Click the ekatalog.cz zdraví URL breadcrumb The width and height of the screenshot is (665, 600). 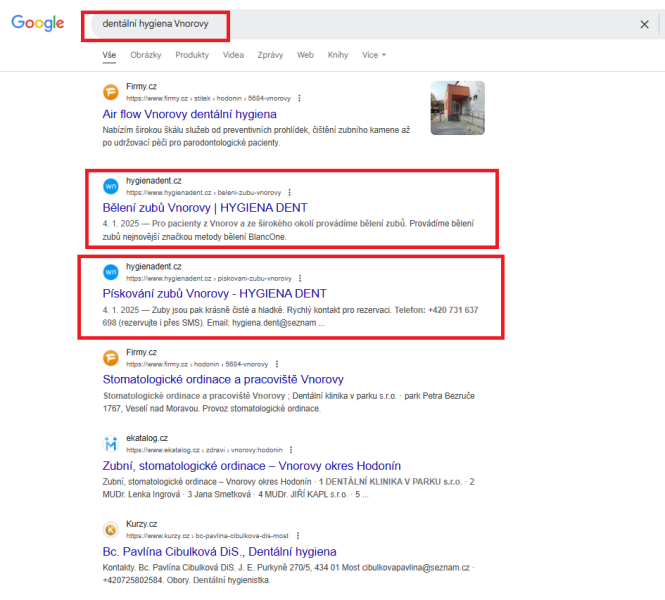coord(204,450)
